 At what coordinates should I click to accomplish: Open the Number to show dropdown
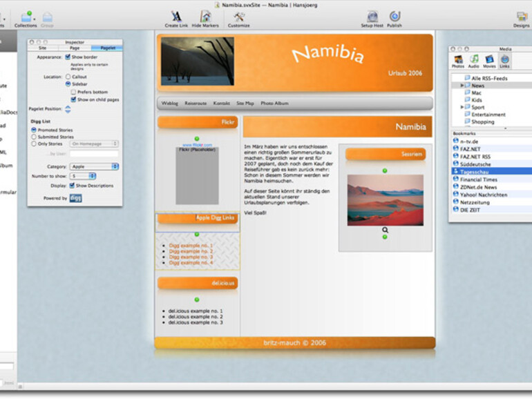[83, 176]
